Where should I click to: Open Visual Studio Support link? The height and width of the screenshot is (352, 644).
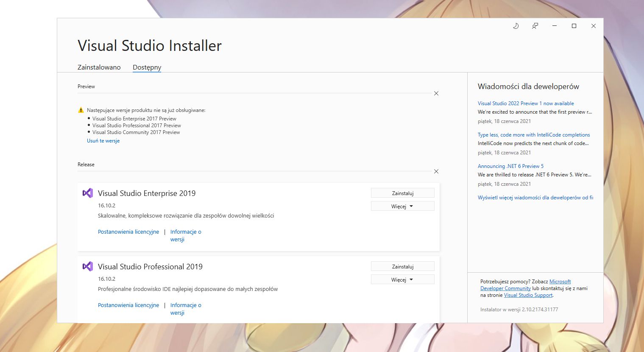(x=528, y=295)
